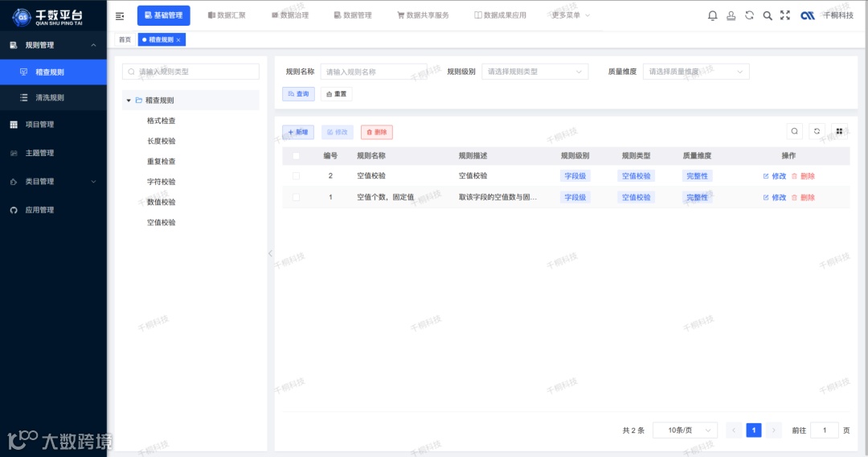The height and width of the screenshot is (457, 868).
Task: Click the previous page arrow
Action: click(x=734, y=430)
